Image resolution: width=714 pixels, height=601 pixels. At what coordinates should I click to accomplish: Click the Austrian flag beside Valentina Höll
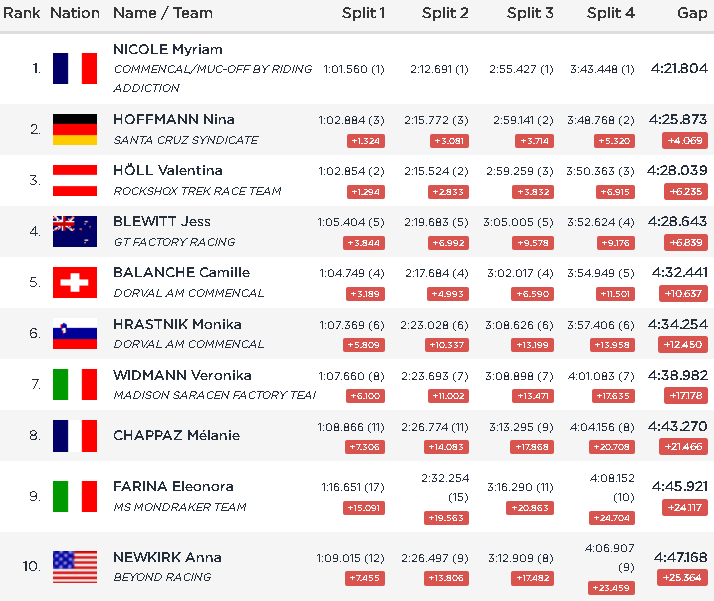[75, 180]
